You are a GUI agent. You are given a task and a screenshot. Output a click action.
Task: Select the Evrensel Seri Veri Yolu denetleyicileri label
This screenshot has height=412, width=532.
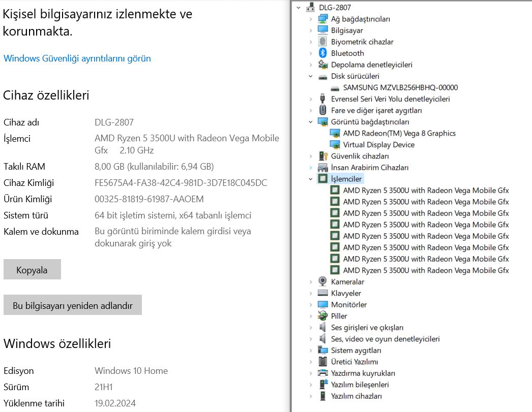[x=390, y=99]
